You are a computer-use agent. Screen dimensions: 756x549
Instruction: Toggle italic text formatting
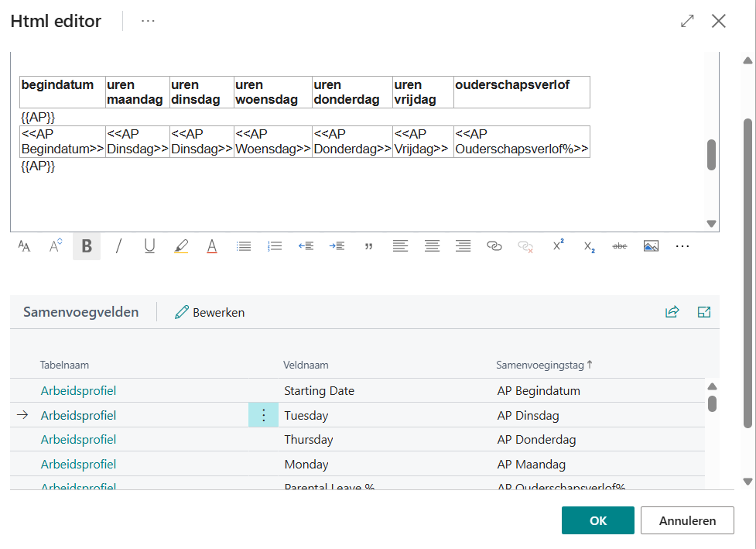tap(118, 246)
